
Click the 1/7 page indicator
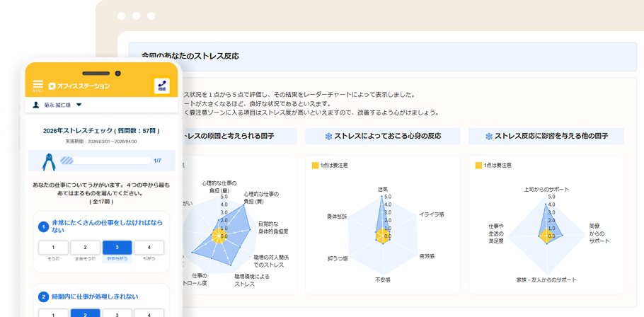click(x=157, y=161)
